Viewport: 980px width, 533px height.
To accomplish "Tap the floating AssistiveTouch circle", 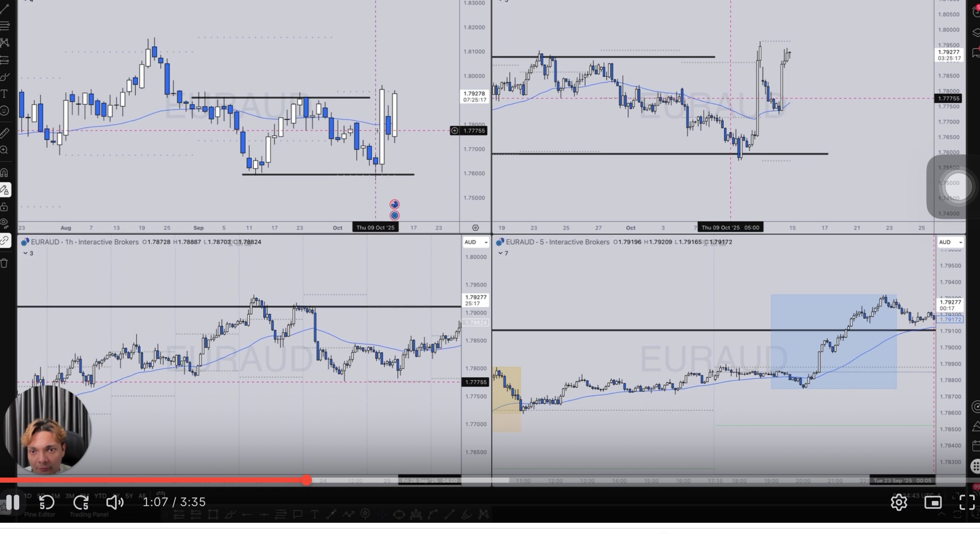I will coord(958,186).
